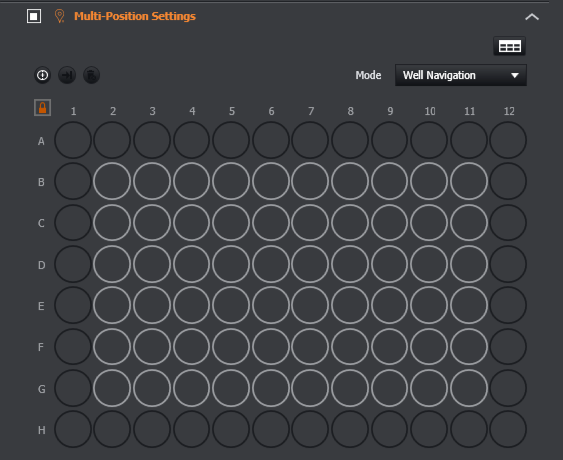Image resolution: width=563 pixels, height=460 pixels.
Task: Select well G11 on the plate
Action: (469, 388)
